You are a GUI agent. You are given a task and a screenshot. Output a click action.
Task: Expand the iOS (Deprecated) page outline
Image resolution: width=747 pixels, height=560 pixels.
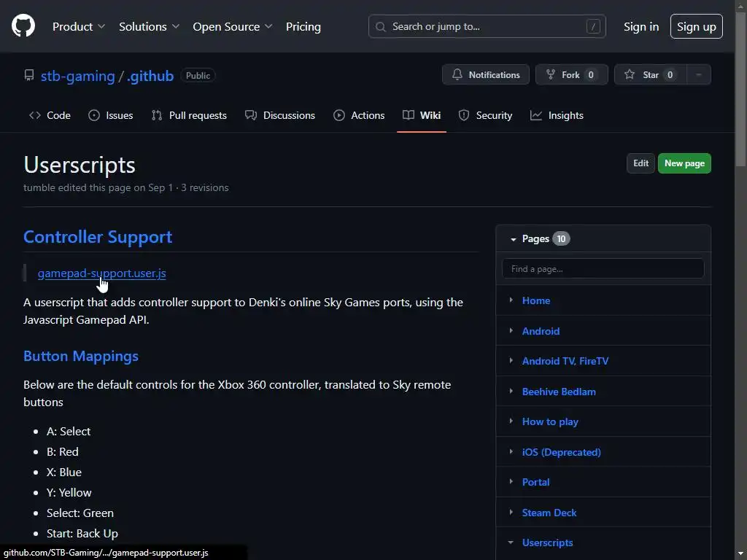click(511, 451)
